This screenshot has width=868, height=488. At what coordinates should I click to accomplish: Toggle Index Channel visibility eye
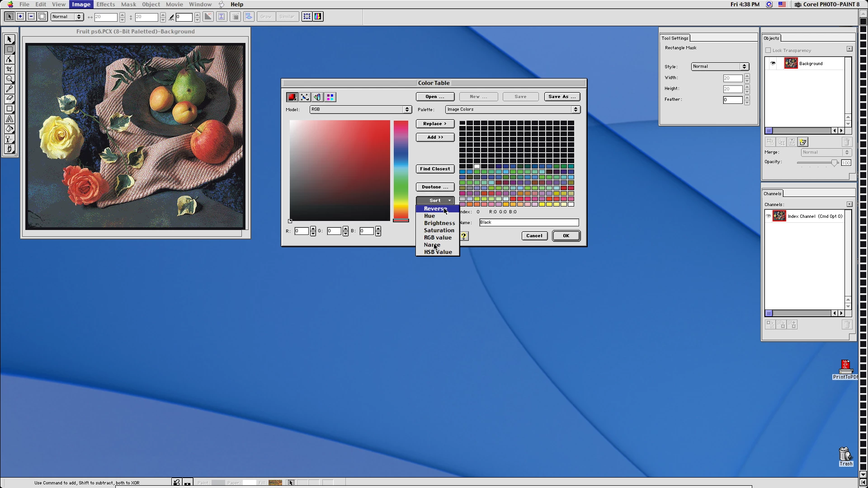768,216
